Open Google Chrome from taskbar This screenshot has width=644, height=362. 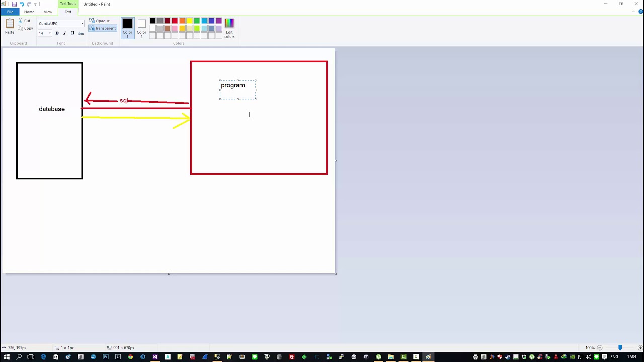pyautogui.click(x=130, y=357)
